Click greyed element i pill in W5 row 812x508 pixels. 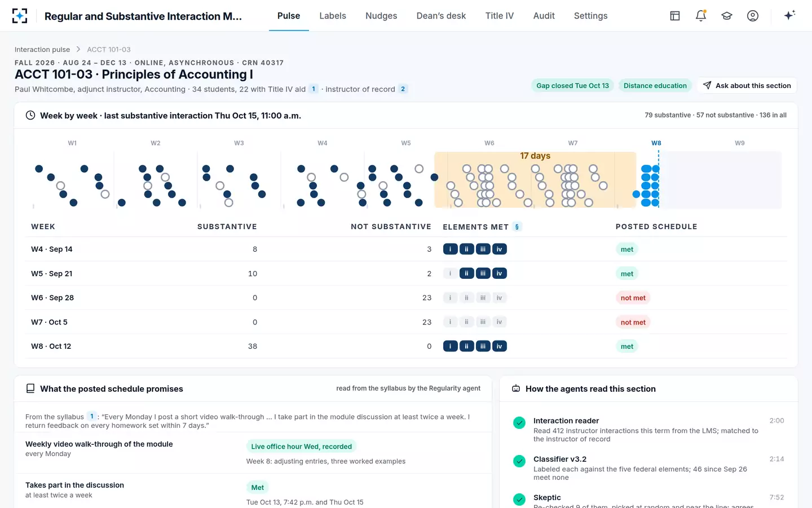[450, 273]
